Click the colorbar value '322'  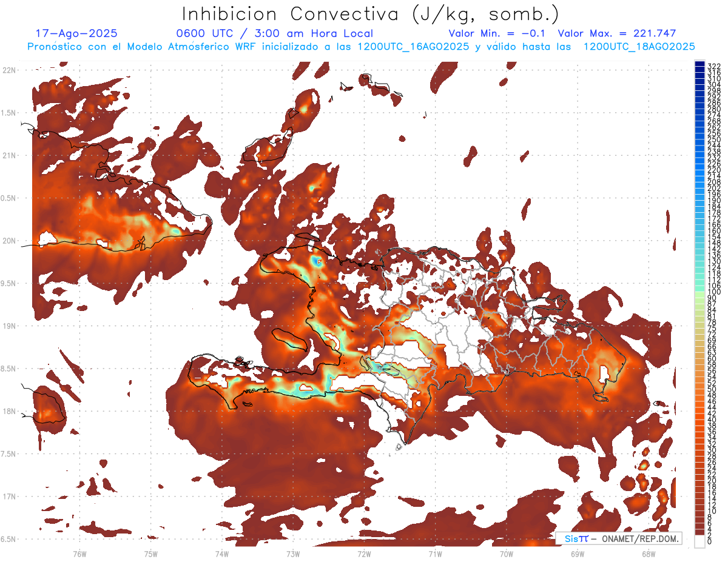pyautogui.click(x=713, y=66)
